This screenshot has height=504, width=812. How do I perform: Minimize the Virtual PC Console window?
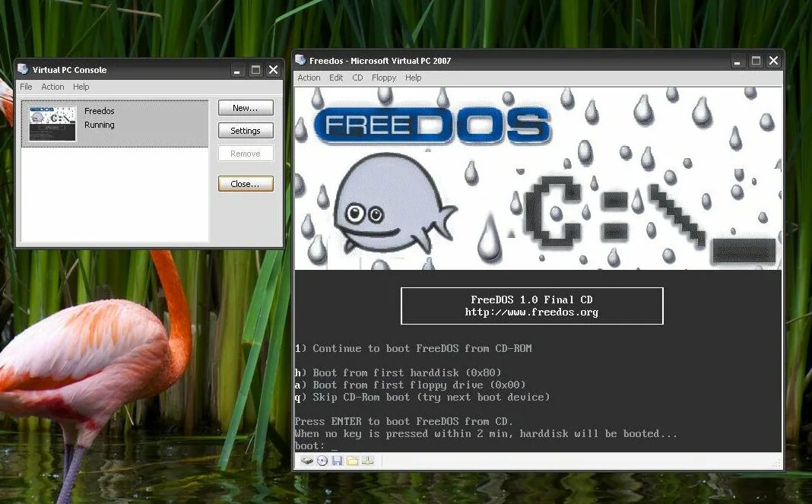click(237, 70)
